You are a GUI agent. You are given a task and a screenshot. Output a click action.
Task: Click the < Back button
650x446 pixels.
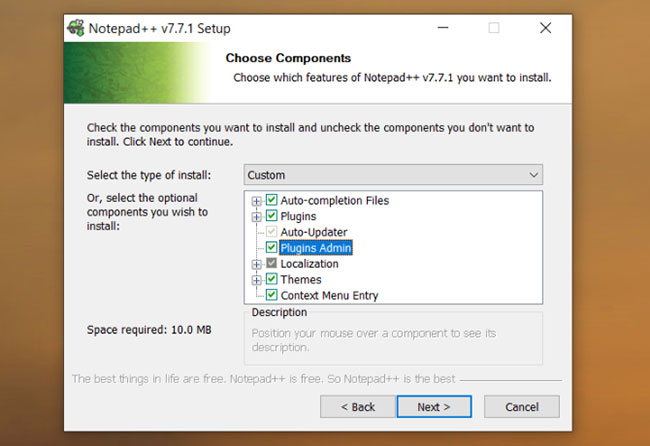(358, 407)
